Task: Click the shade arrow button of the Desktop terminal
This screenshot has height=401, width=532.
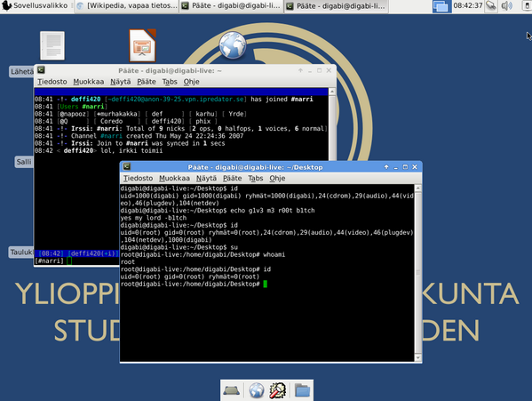Action: pyautogui.click(x=386, y=167)
